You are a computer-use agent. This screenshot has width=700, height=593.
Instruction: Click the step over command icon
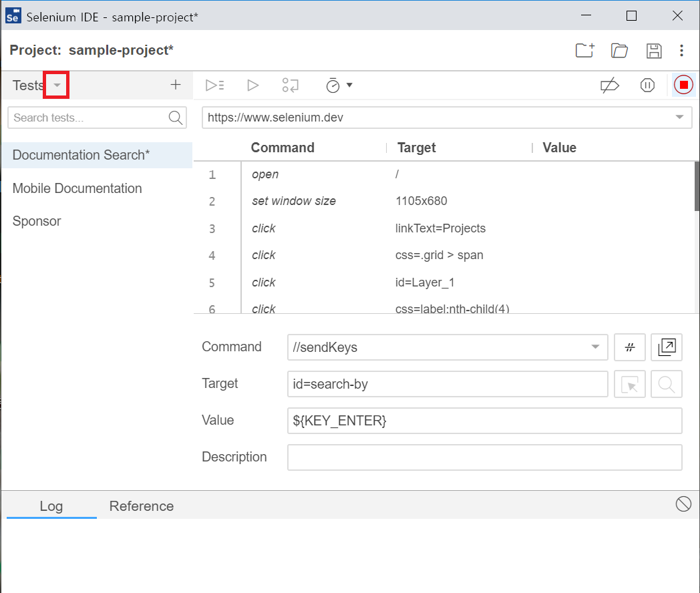tap(291, 85)
